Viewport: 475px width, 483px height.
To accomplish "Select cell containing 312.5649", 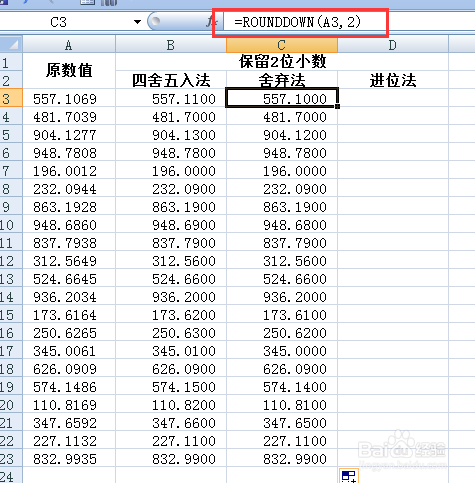I will pos(69,261).
